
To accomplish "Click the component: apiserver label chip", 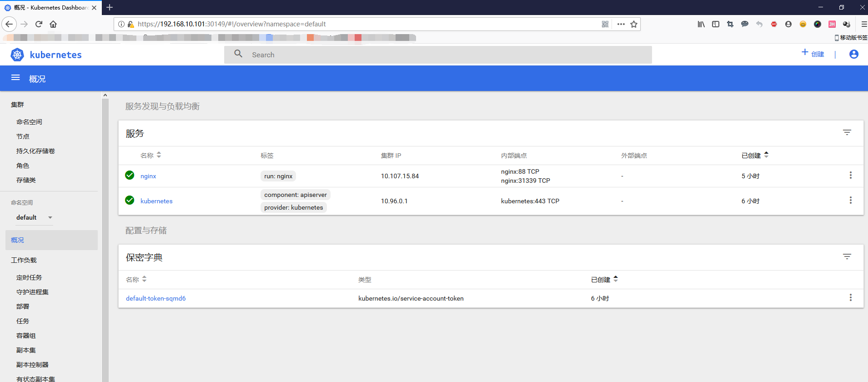I will (x=296, y=195).
